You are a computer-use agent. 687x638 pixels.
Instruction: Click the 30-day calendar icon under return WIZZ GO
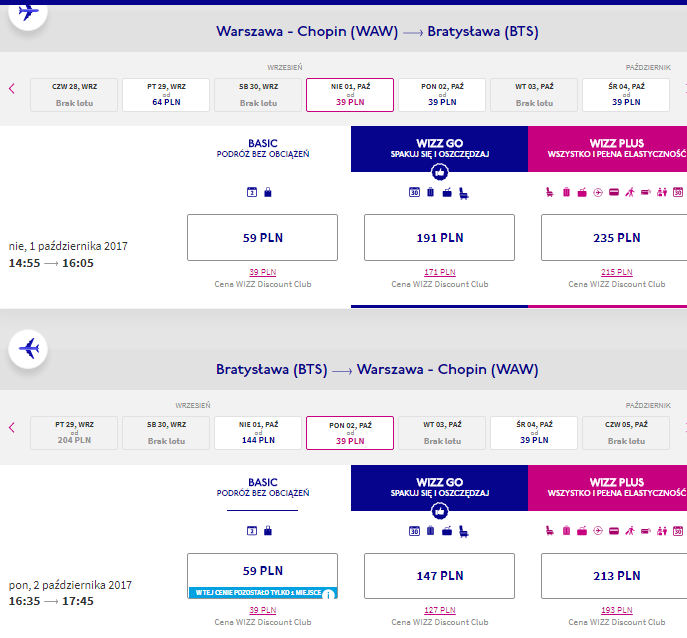point(414,531)
